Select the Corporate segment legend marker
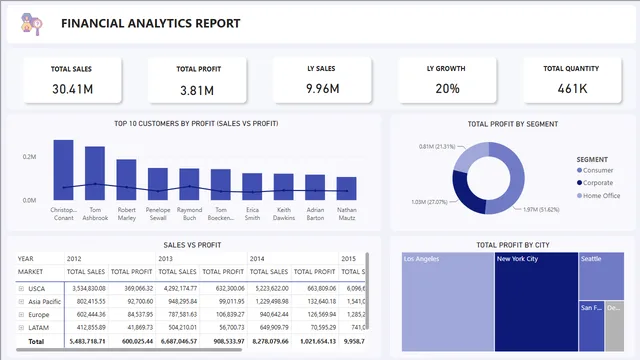Screen dimensions: 640x360 point(579,183)
